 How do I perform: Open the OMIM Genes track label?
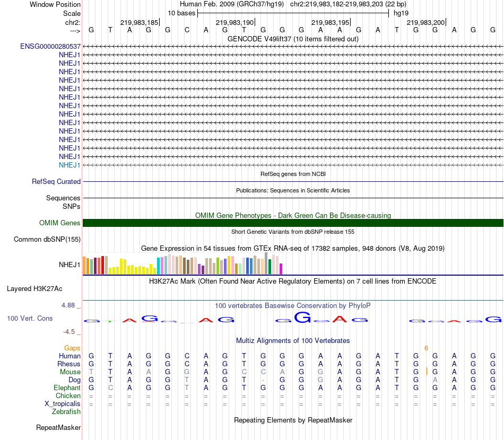pyautogui.click(x=59, y=223)
